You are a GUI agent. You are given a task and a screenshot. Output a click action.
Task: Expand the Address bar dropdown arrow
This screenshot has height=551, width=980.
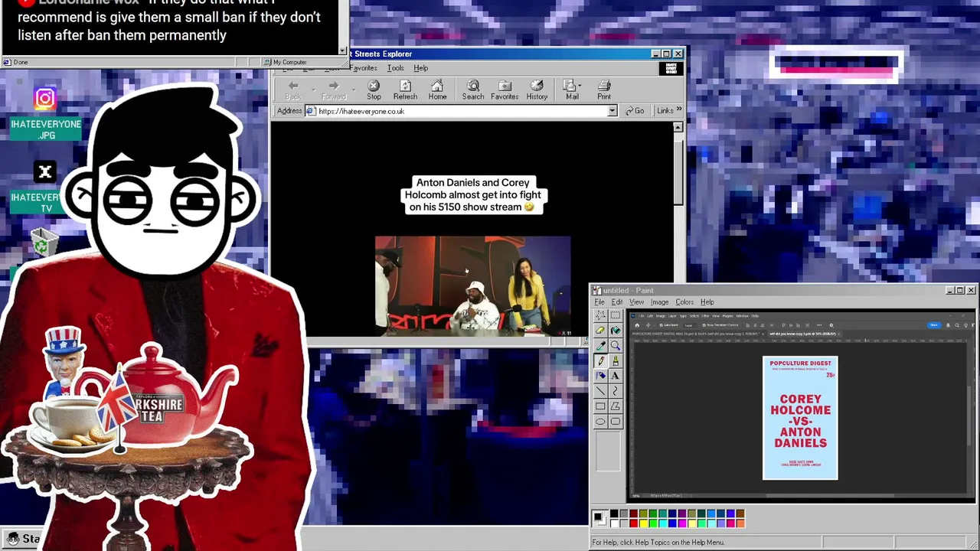[x=612, y=111]
